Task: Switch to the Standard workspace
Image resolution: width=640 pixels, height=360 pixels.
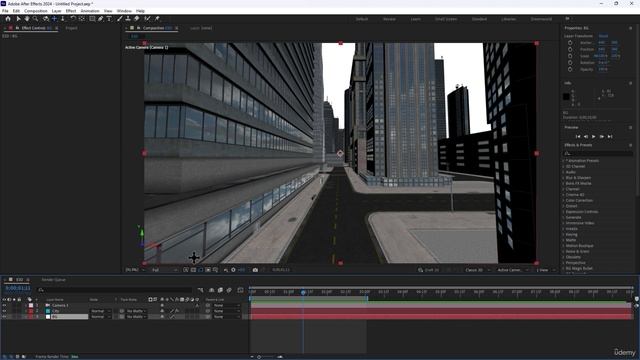Action: pos(479,19)
